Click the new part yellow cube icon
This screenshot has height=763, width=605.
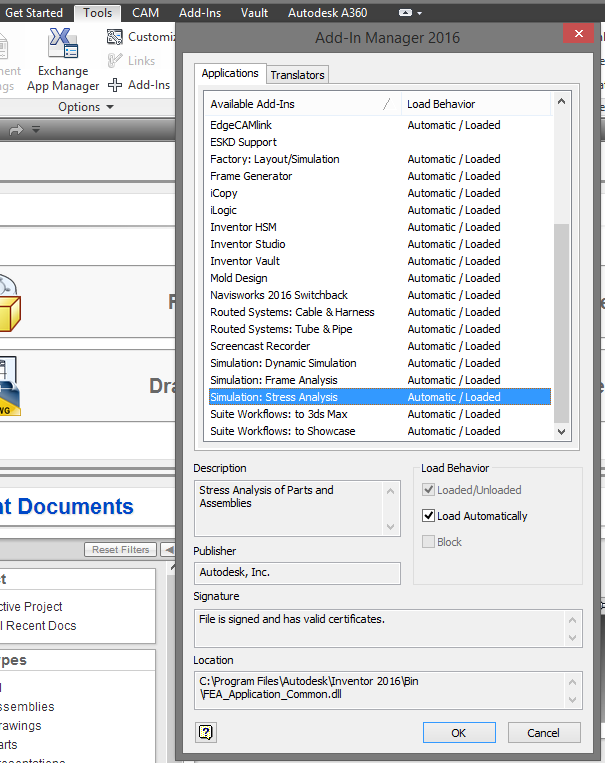point(10,303)
